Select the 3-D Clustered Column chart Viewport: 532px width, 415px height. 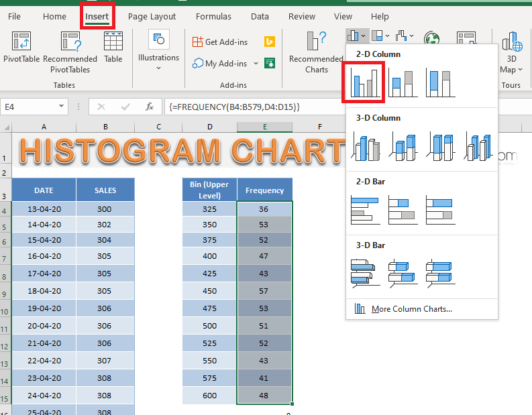coord(366,146)
